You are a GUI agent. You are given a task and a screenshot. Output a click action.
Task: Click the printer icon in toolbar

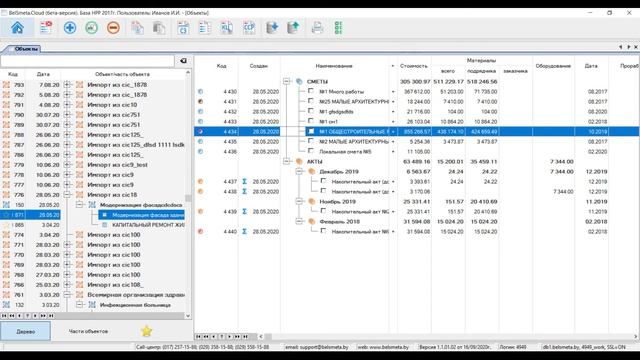(x=317, y=28)
